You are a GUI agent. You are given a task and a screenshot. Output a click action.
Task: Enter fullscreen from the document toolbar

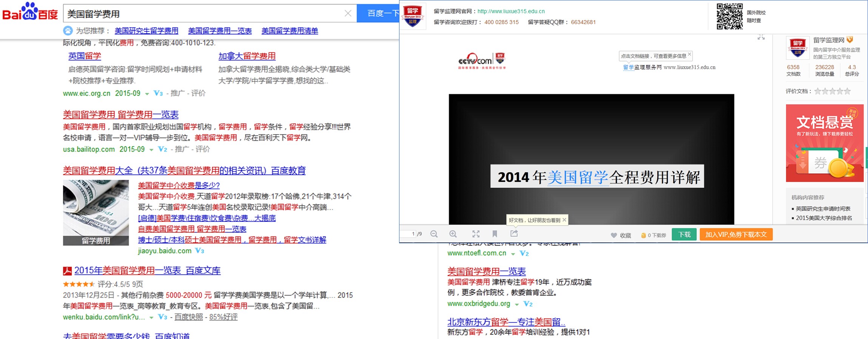(476, 234)
